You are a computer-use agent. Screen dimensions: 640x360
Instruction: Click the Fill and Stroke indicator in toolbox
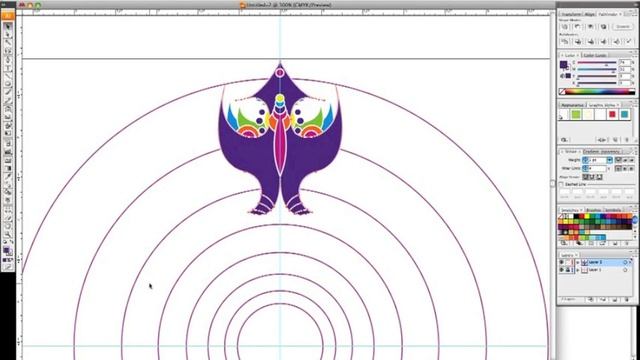(x=7, y=250)
